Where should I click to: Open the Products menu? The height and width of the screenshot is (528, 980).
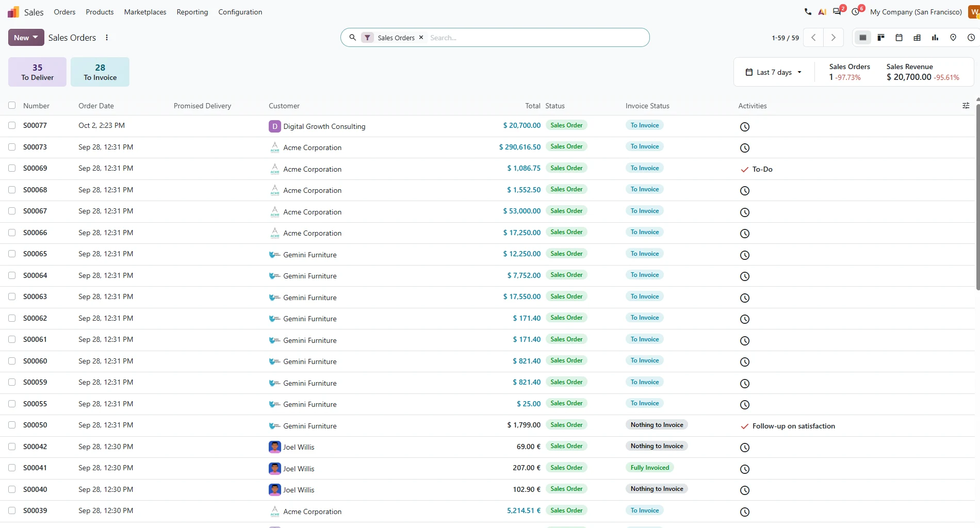100,12
